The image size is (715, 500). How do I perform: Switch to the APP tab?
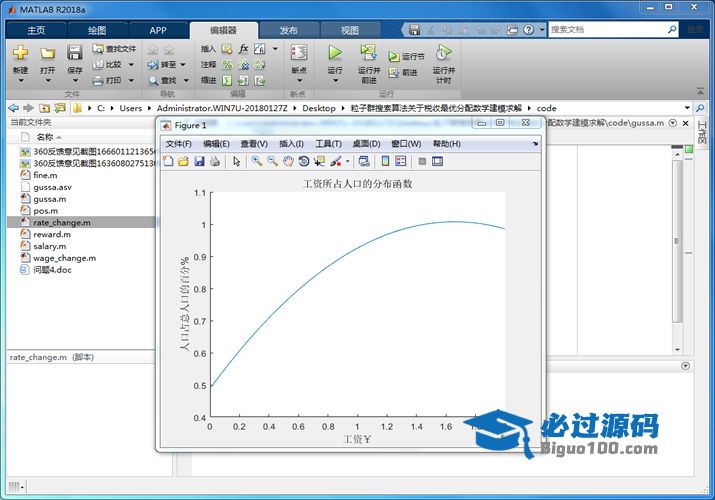coord(158,31)
